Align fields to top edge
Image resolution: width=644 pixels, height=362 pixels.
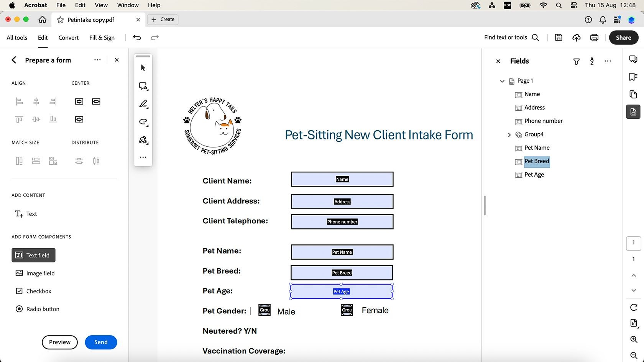pos(19,120)
